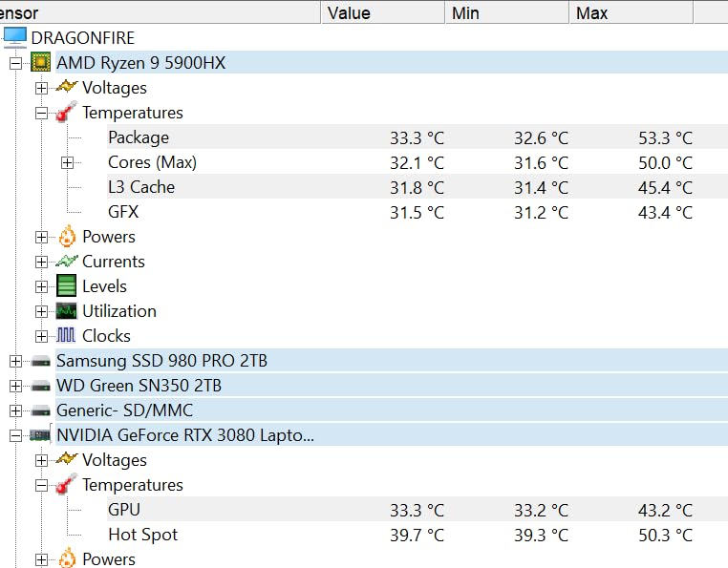Click the Currents green wave icon
This screenshot has width=728, height=568.
point(66,262)
